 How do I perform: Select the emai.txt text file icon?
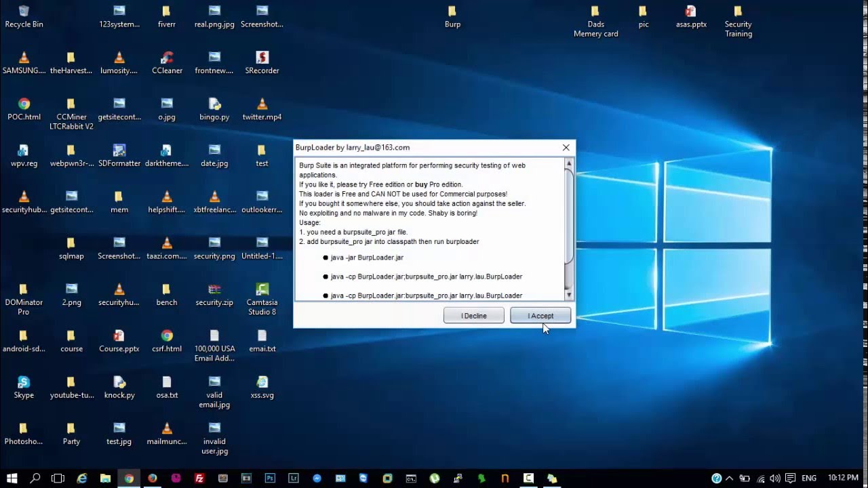[x=262, y=342]
